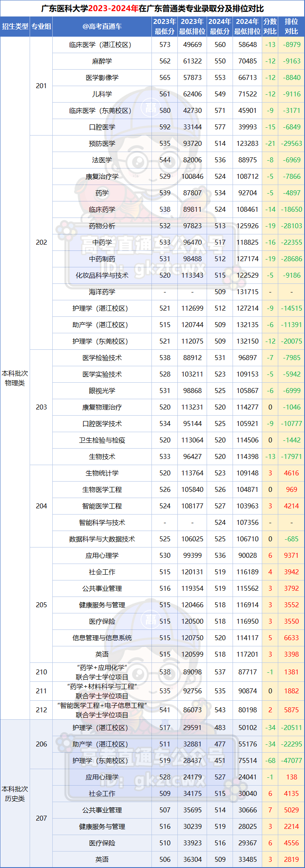
Task: Select the 眼视光学 major cell
Action: pos(102,391)
